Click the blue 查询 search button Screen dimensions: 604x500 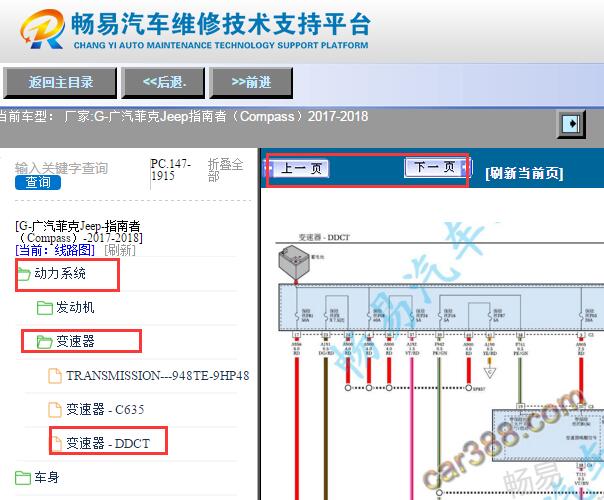point(38,183)
